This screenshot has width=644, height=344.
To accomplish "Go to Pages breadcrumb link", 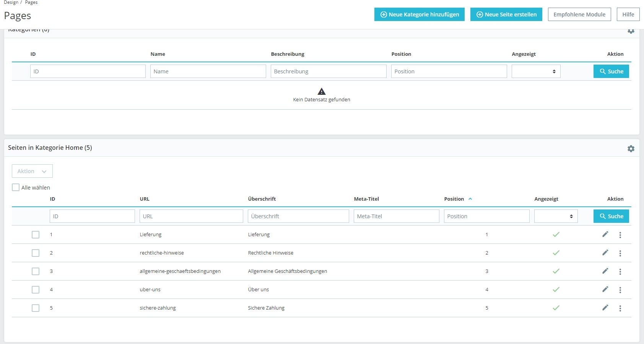I will click(31, 2).
